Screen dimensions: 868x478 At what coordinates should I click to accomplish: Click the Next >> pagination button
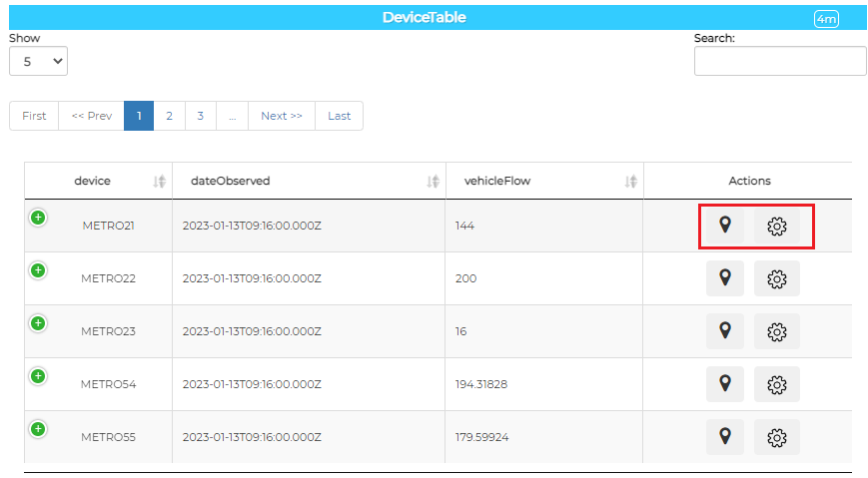tap(281, 116)
